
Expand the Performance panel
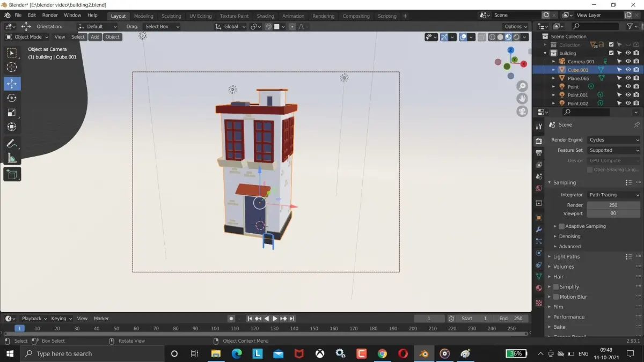569,317
